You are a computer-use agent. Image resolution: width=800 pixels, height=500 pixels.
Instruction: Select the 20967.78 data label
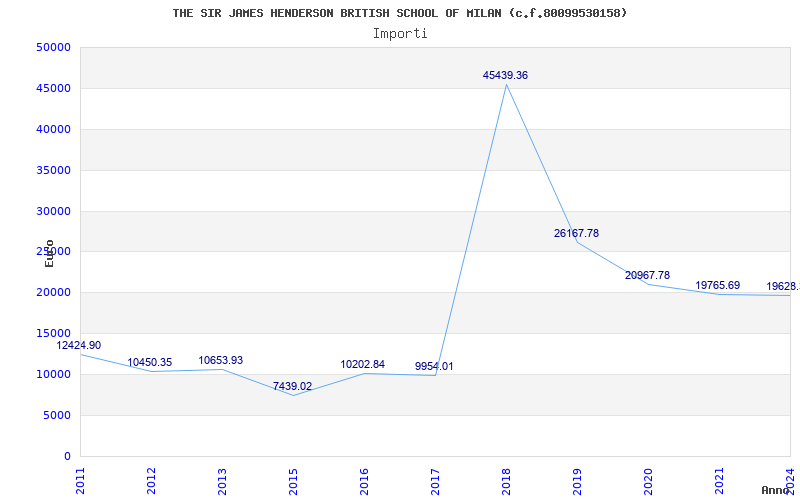pyautogui.click(x=647, y=276)
